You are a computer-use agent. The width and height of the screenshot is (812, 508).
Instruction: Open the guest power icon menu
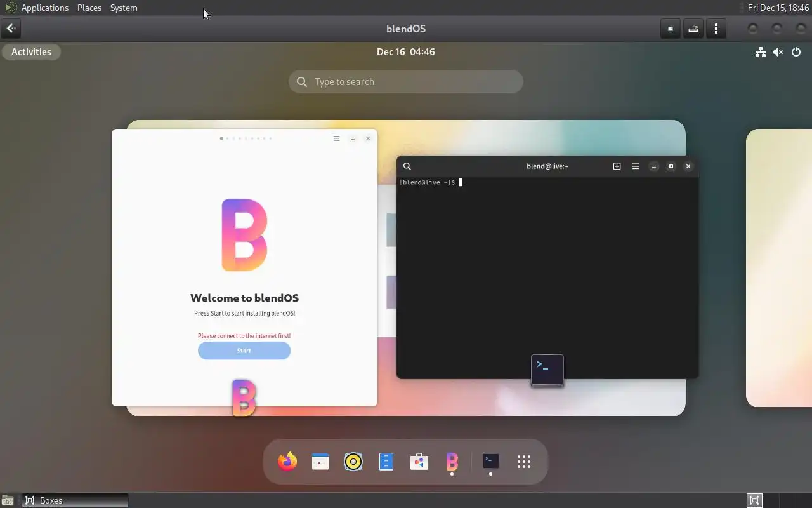coord(796,52)
